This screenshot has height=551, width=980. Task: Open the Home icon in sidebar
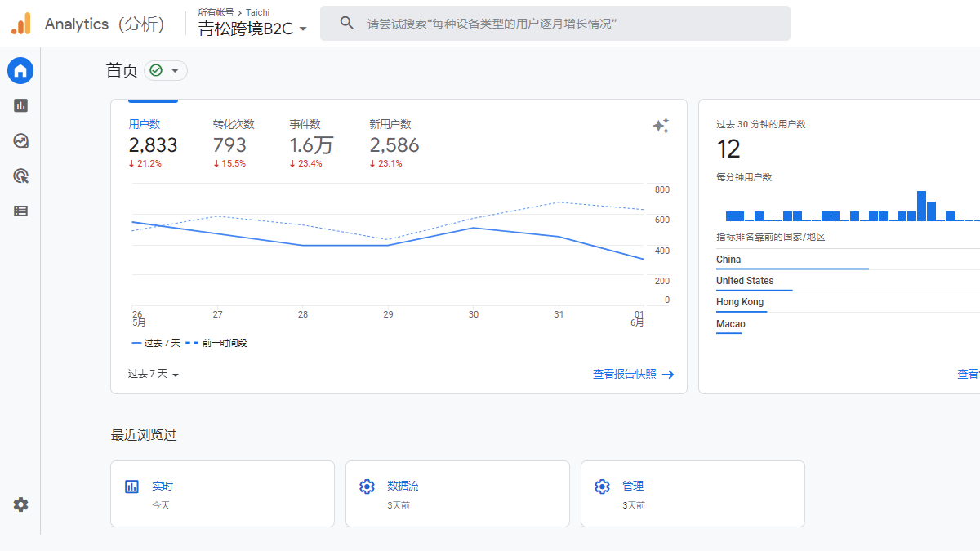click(20, 71)
